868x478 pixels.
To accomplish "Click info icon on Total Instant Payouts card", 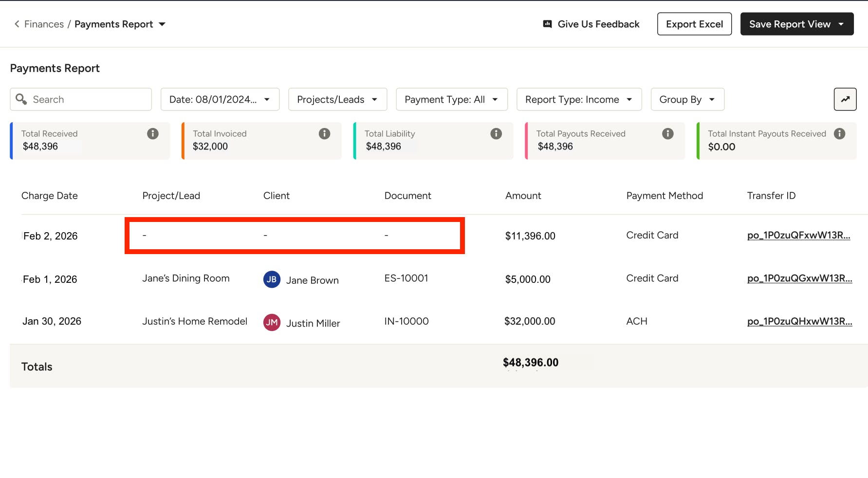I will (x=840, y=133).
